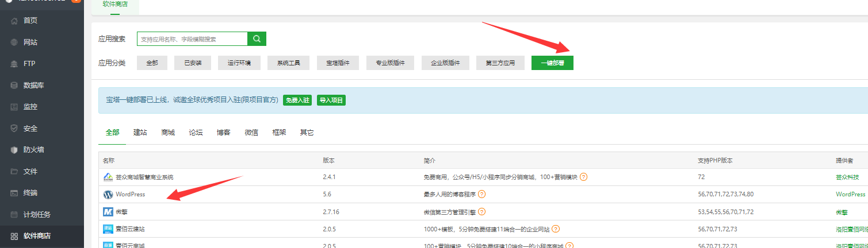
Task: Click version value 2.4.1
Action: point(329,177)
